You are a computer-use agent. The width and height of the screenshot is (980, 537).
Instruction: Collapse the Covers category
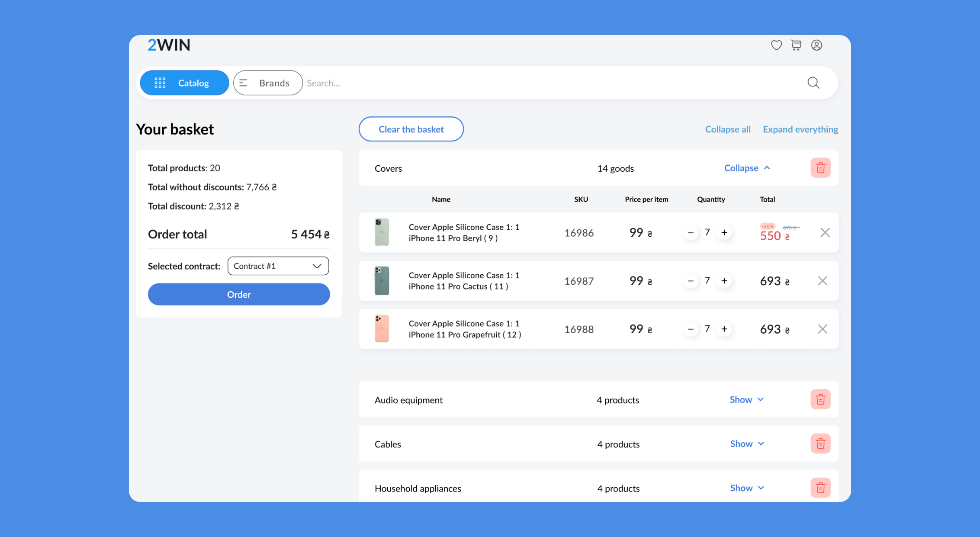pyautogui.click(x=747, y=168)
